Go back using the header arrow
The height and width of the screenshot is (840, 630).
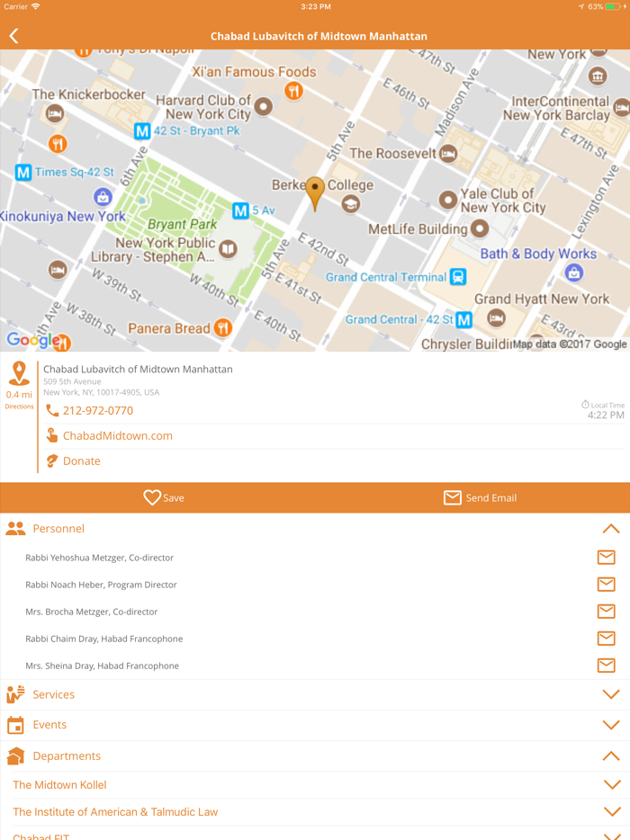[13, 36]
